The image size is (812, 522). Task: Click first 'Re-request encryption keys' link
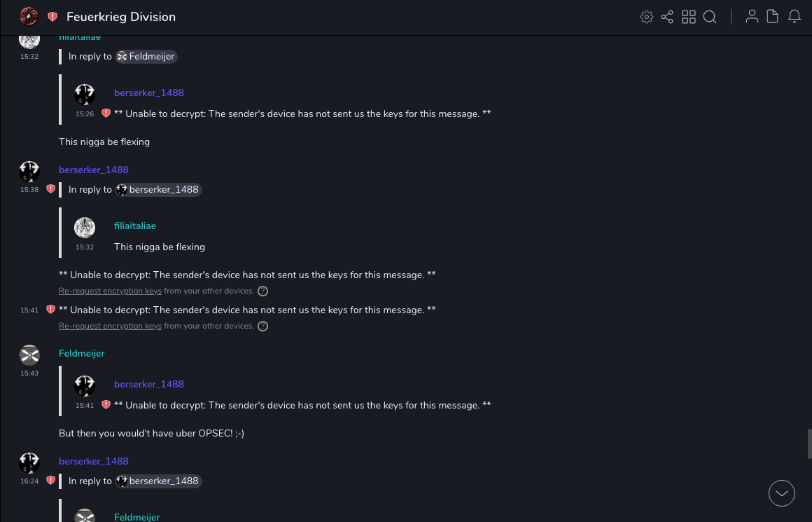(110, 291)
